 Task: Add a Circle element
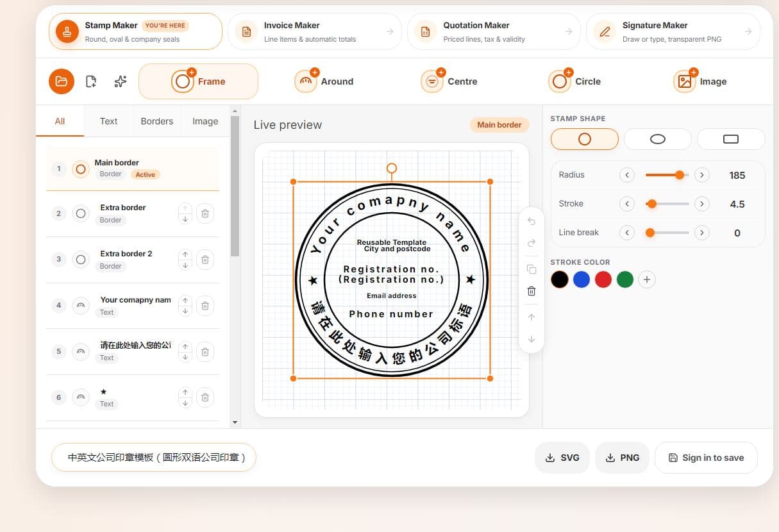[x=574, y=81]
